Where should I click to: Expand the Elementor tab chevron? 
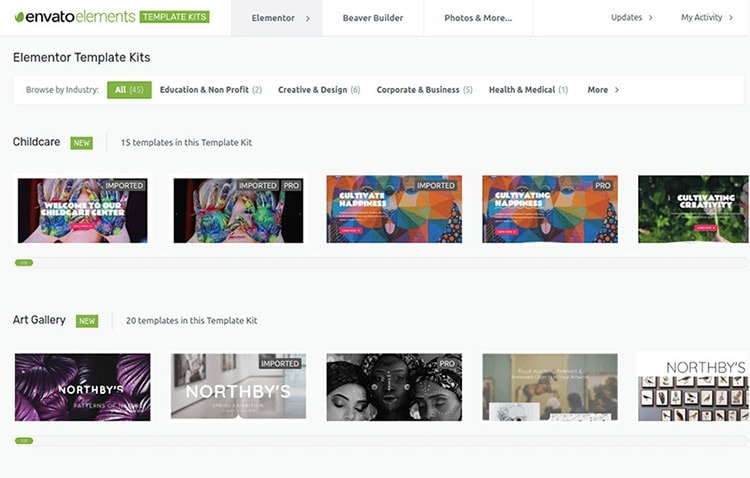click(x=308, y=18)
